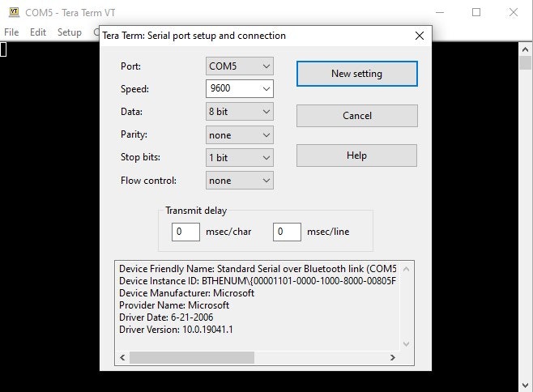Click device info vertical scroll up arrow
The height and width of the screenshot is (392, 533).
[406, 269]
